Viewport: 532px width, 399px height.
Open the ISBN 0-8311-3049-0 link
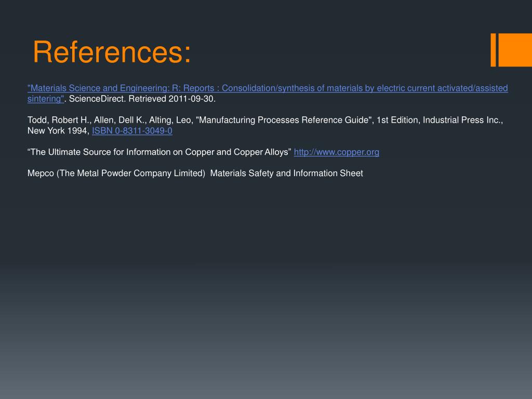pyautogui.click(x=132, y=131)
